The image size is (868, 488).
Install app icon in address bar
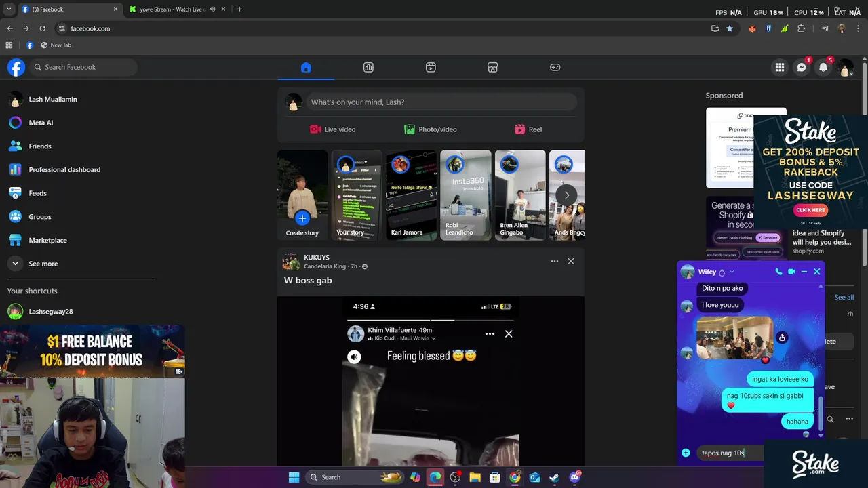715,28
